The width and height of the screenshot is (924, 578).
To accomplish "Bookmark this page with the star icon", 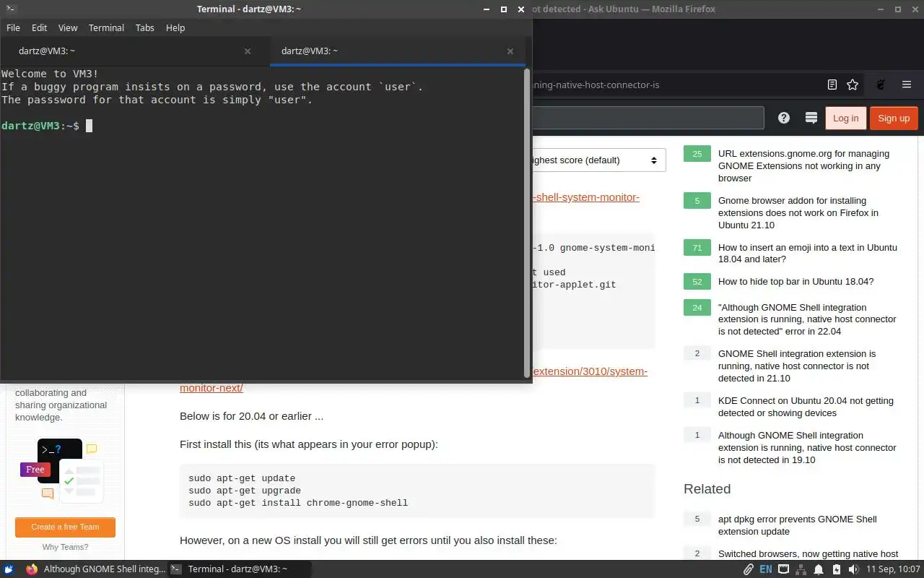I will 853,85.
